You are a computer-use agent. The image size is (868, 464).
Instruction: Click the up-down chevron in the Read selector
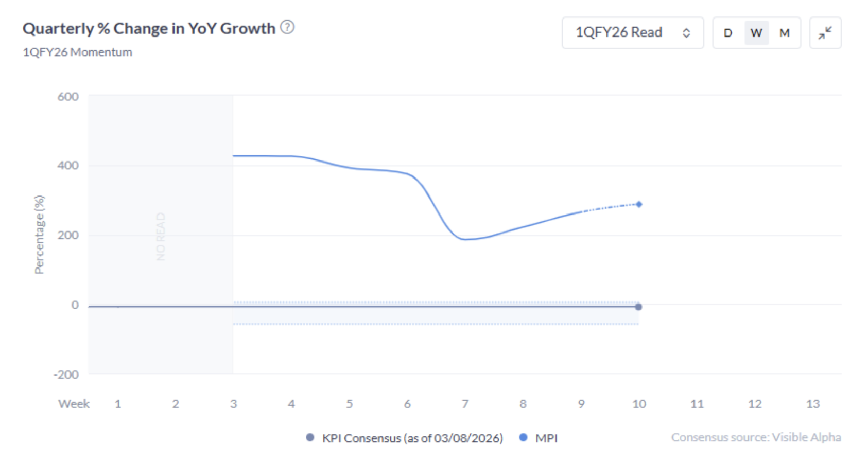pos(686,33)
